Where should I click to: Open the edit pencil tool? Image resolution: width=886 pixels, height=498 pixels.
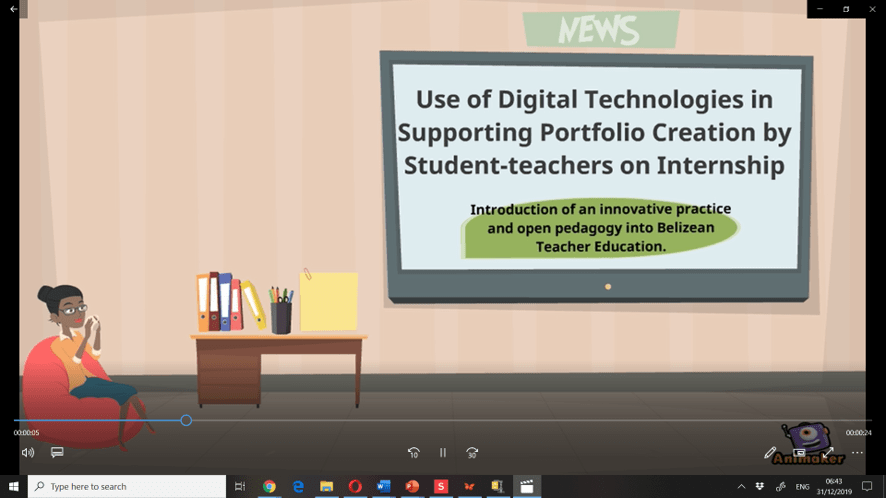click(770, 453)
